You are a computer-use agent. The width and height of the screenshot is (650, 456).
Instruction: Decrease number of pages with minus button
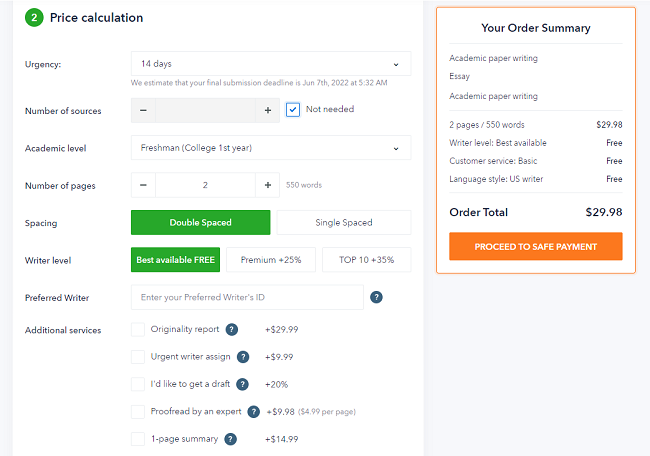pos(143,185)
